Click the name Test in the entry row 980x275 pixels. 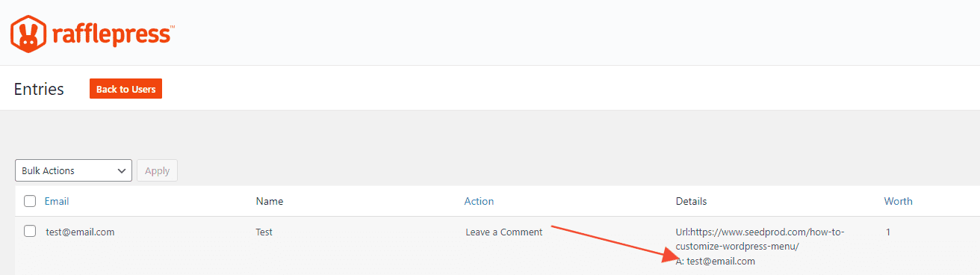click(264, 232)
